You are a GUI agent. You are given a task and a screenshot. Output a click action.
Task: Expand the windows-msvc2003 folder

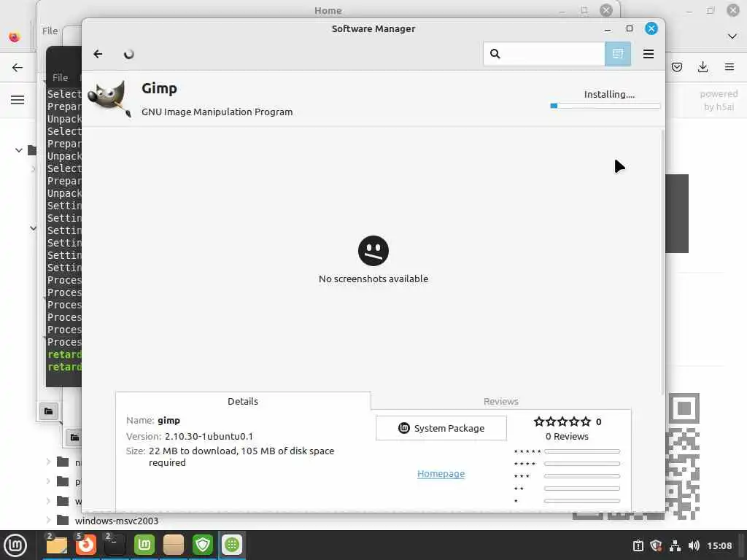(x=48, y=520)
